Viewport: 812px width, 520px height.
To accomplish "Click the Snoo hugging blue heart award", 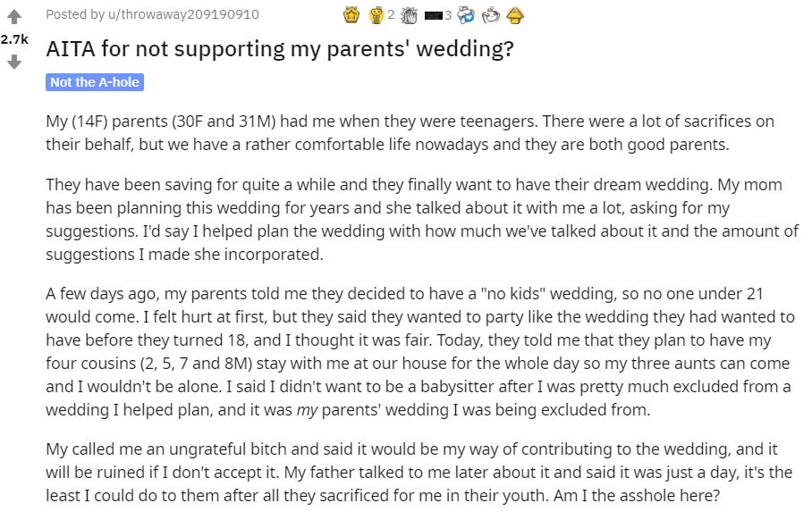I will [x=466, y=15].
